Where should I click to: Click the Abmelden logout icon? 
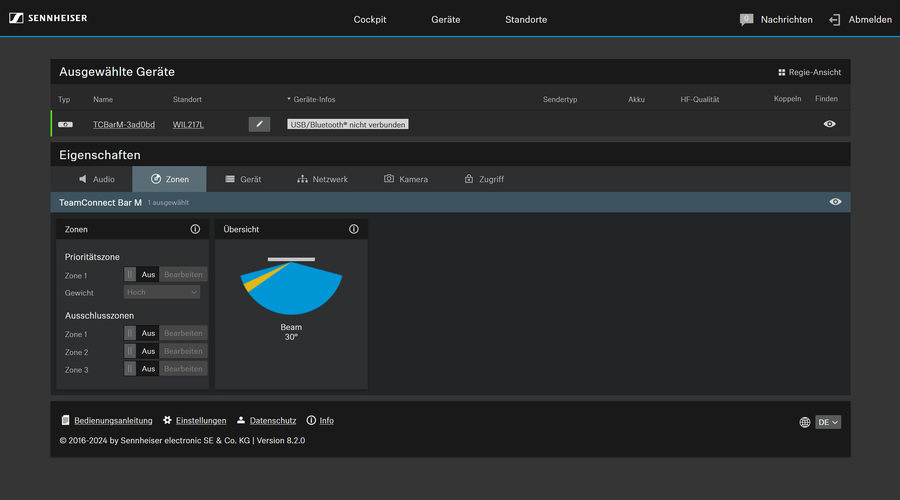(x=835, y=20)
